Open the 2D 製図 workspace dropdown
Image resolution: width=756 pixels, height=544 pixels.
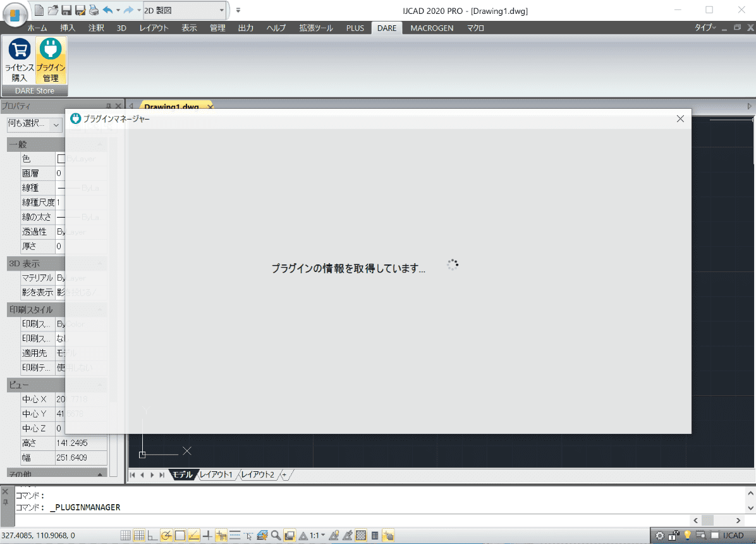pyautogui.click(x=184, y=10)
